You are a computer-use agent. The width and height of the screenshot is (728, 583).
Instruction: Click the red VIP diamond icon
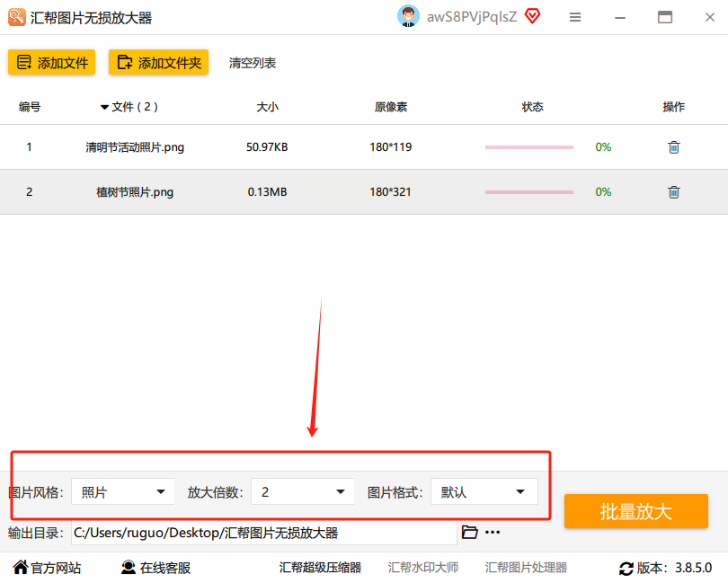tap(533, 17)
